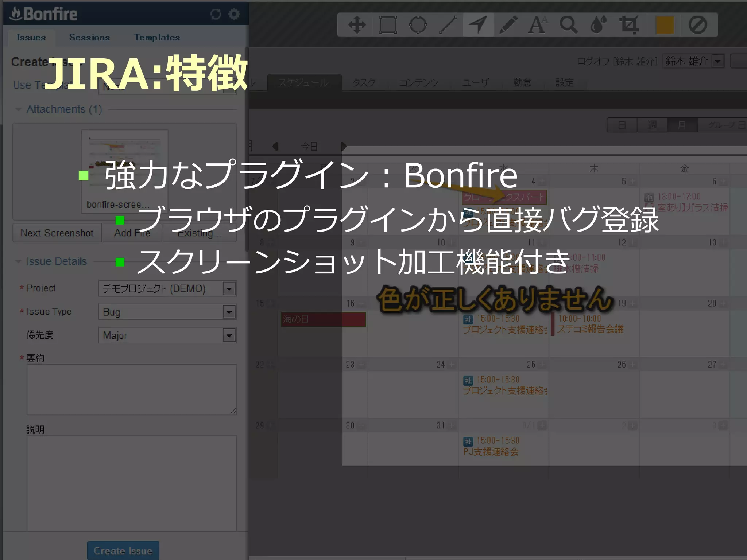Click the clear annotations icon

[697, 25]
